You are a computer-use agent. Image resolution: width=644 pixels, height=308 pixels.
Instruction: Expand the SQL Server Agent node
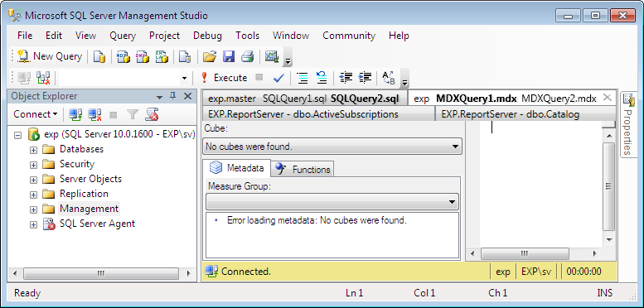tap(33, 224)
